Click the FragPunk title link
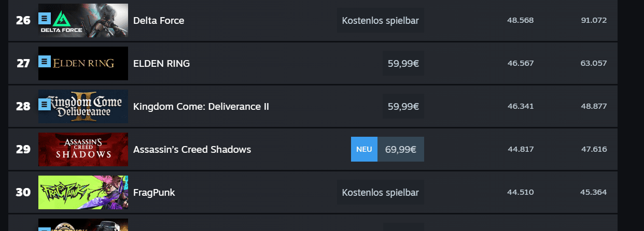Viewport: 644px width, 231px height. [154, 193]
